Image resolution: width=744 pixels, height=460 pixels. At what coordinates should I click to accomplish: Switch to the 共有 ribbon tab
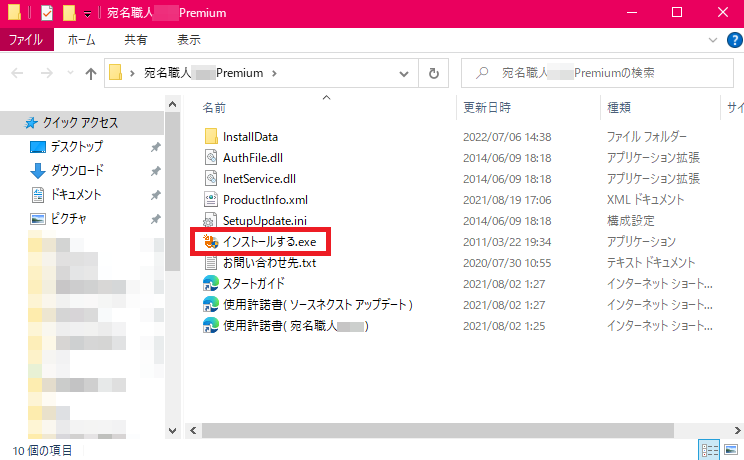click(x=136, y=40)
